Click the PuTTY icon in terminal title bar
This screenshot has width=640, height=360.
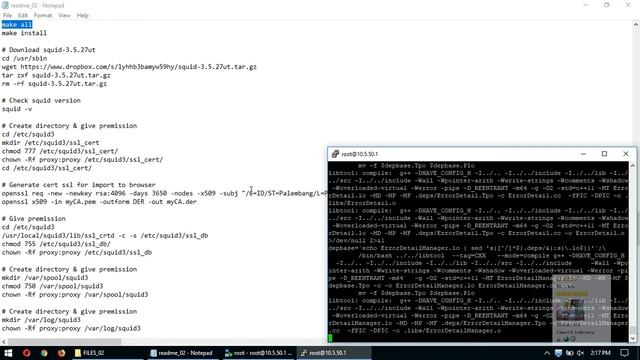coord(335,154)
